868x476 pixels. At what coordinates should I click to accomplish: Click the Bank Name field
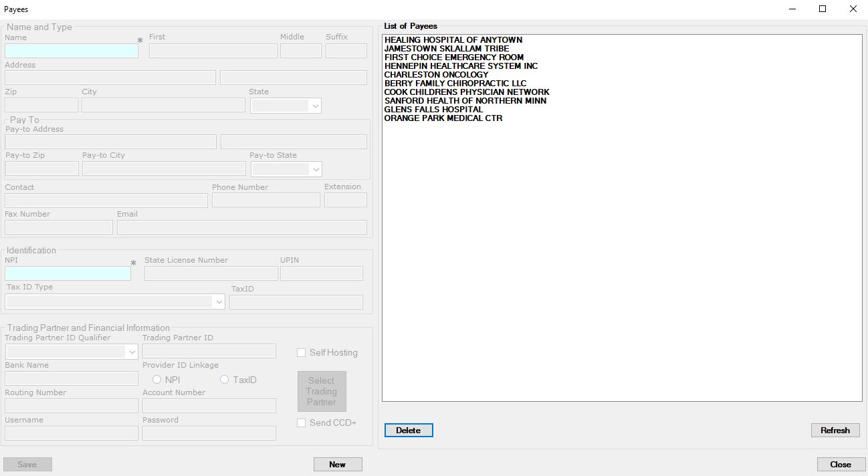pyautogui.click(x=72, y=378)
